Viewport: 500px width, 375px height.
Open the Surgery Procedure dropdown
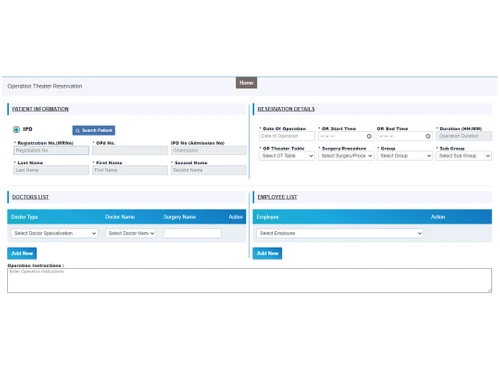(346, 156)
